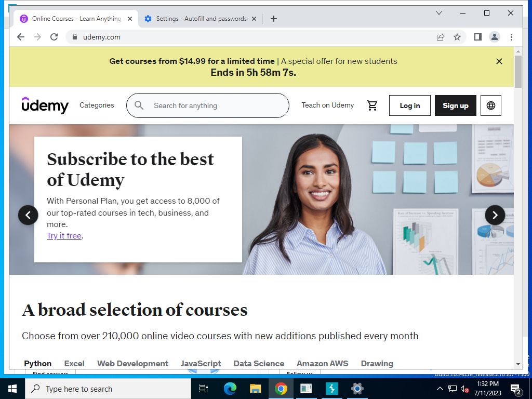The height and width of the screenshot is (399, 532).
Task: Open the Udemy shopping cart
Action: (x=372, y=105)
